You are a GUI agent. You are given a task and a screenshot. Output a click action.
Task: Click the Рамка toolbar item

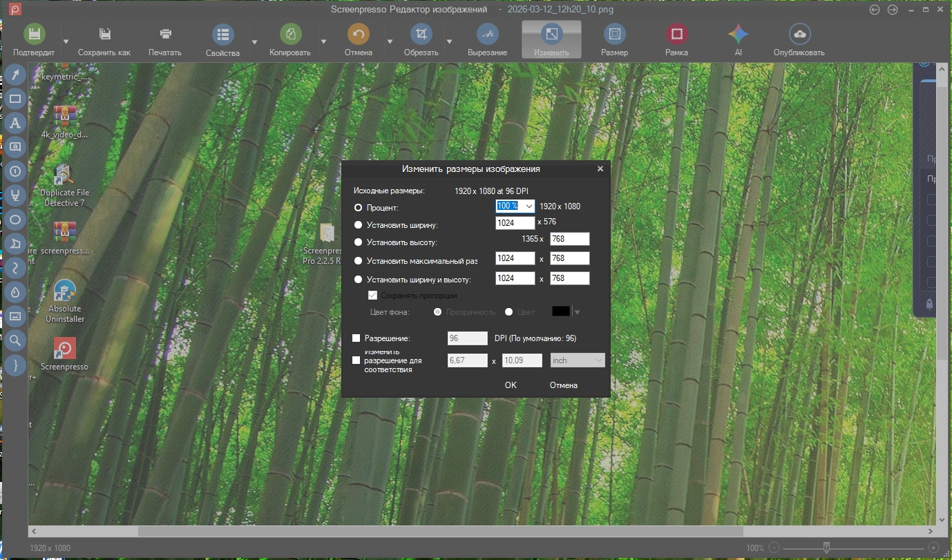tap(676, 39)
